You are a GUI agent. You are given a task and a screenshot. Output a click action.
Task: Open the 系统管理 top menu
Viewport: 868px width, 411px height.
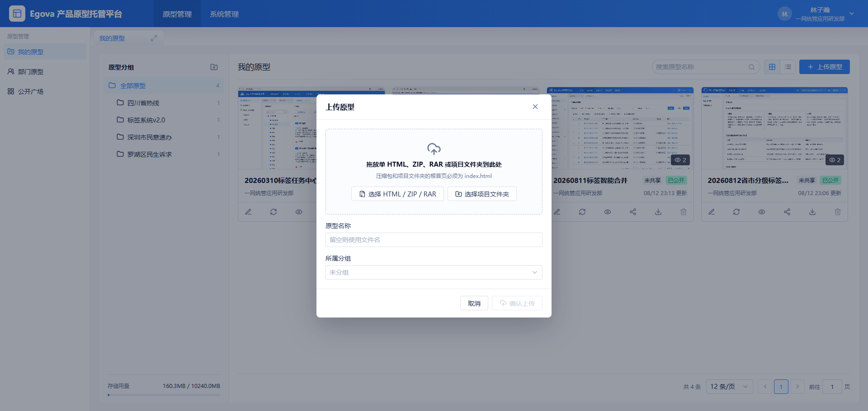[x=224, y=14]
